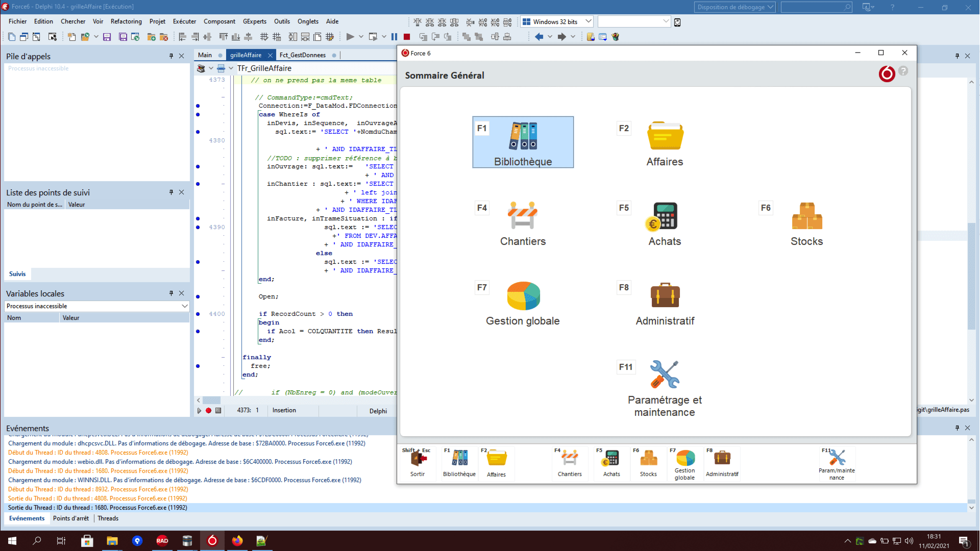Open the Fichier menu
Screen dimensions: 980x551
17,21
